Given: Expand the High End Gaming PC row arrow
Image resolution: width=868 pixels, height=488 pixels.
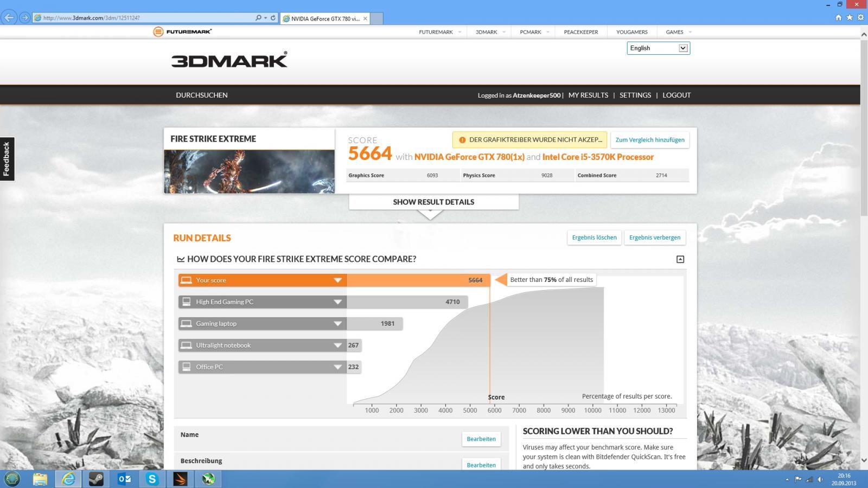Looking at the screenshot, I should tap(337, 302).
